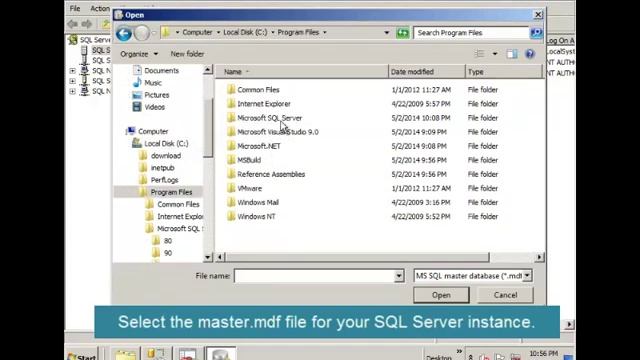Open the File name dropdown arrow
Image resolution: width=640 pixels, height=360 pixels.
399,276
